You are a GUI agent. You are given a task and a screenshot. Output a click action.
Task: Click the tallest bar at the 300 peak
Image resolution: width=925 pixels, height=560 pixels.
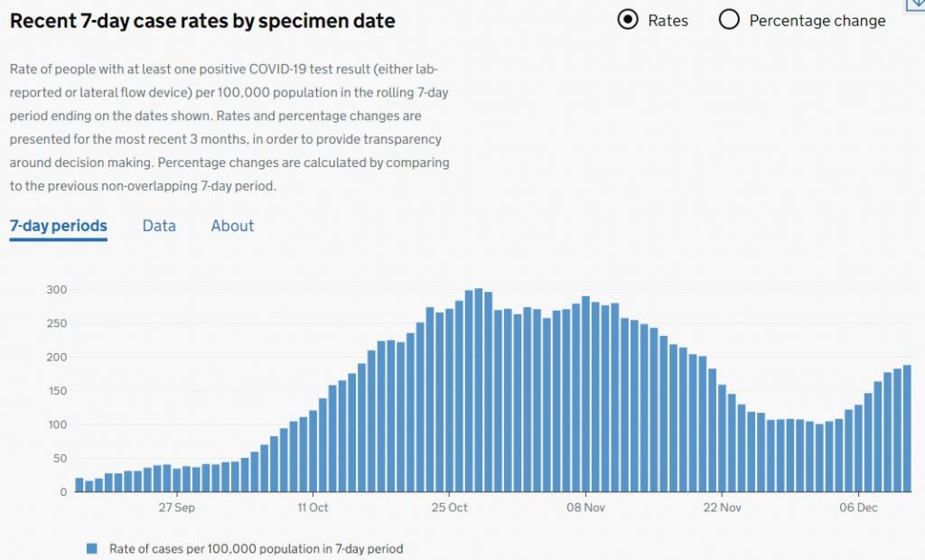pyautogui.click(x=479, y=390)
